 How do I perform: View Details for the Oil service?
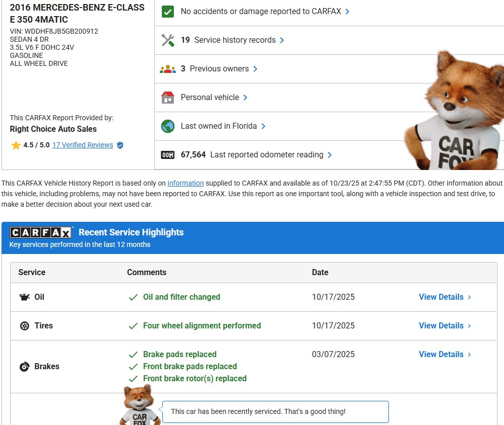coord(445,297)
